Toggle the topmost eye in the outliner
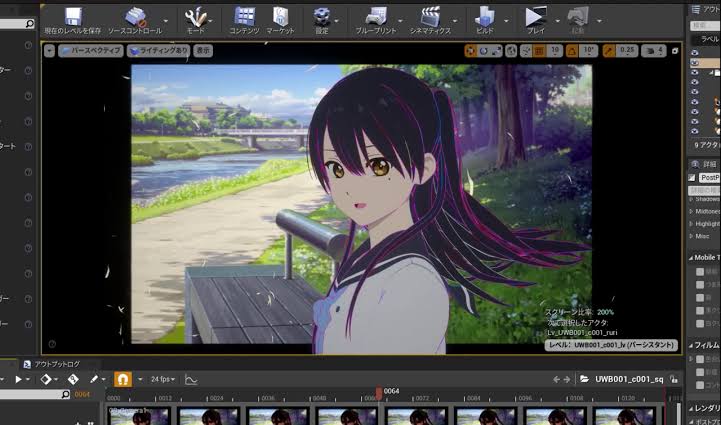The image size is (721, 425). click(x=695, y=53)
